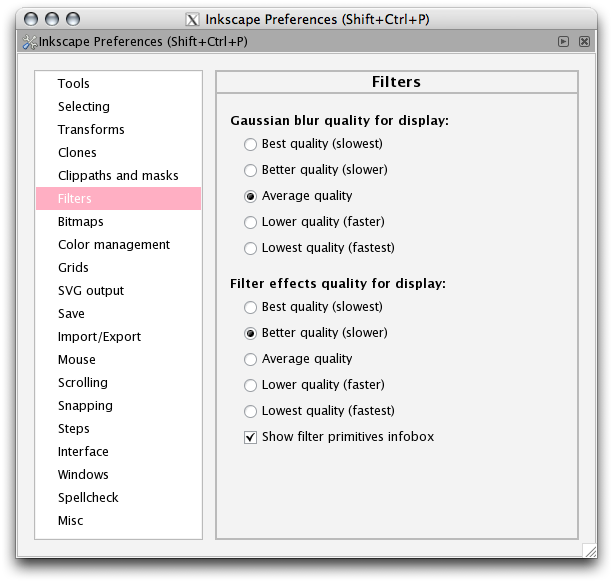Open the SVG output preferences page

118,291
